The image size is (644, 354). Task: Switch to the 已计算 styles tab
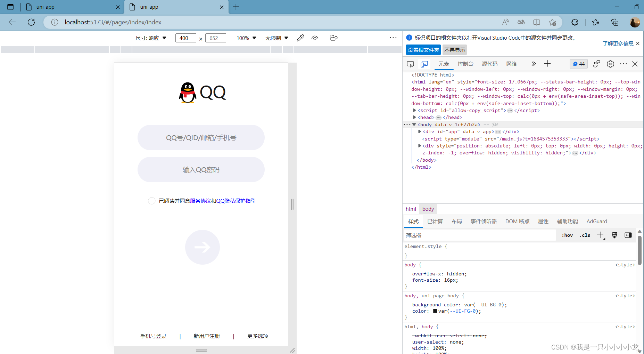(435, 222)
